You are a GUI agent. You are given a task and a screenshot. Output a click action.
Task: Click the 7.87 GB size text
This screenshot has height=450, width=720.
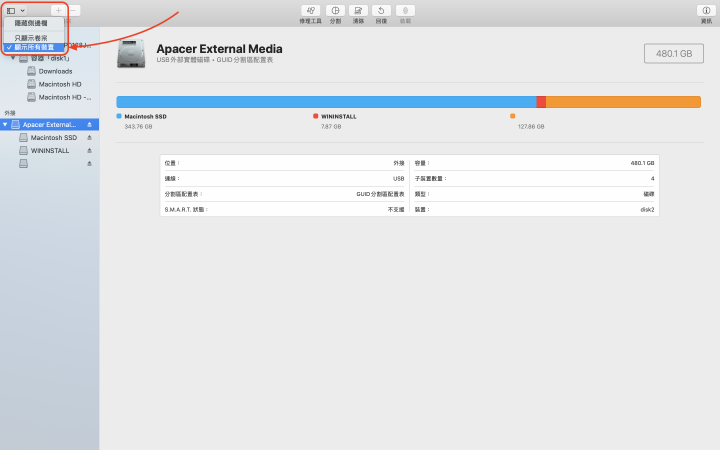click(331, 126)
